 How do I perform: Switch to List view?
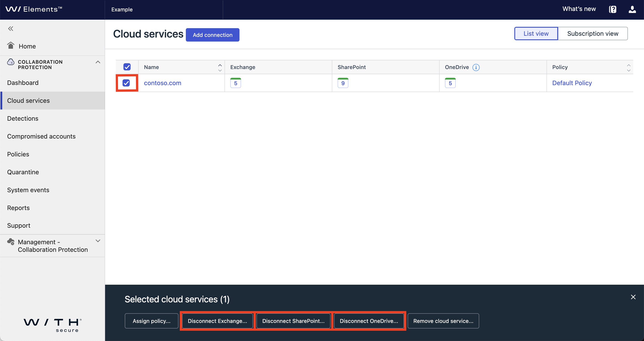[536, 34]
